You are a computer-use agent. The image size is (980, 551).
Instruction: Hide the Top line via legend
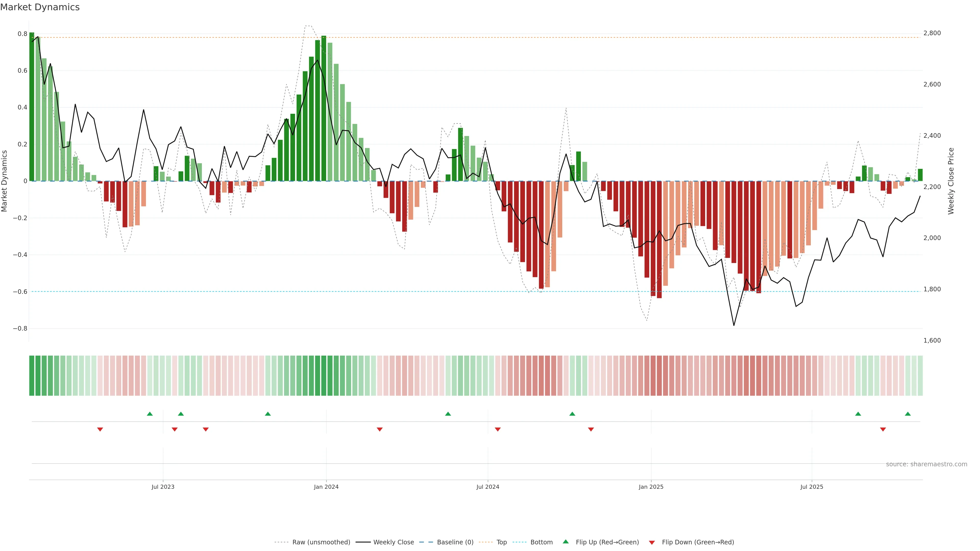pos(501,542)
